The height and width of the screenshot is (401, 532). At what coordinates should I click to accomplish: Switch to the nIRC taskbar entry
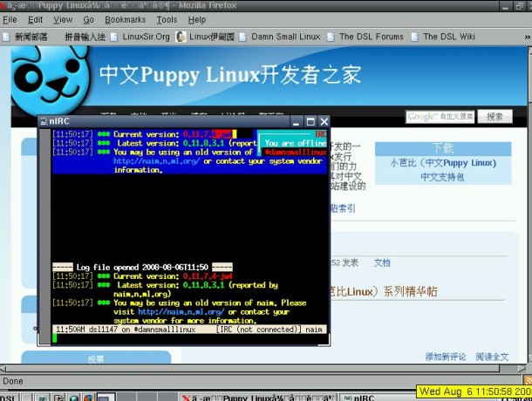click(378, 398)
